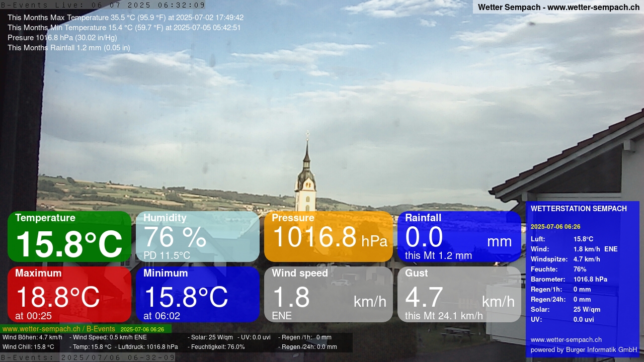644x362 pixels.
Task: Click the Wind speed 1.8 km/h tile
Action: tap(329, 294)
